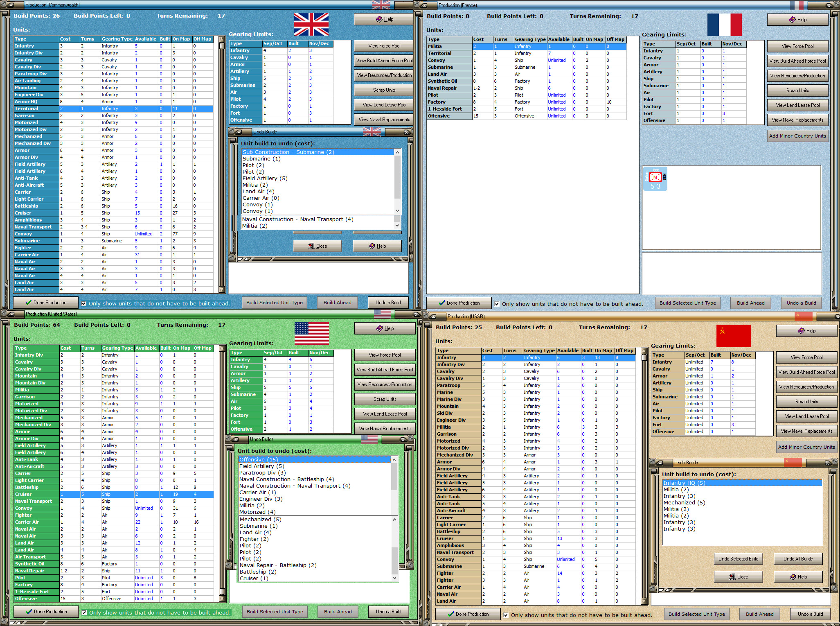Open system icon of USSR Undo Builds dialog
The width and height of the screenshot is (840, 626).
(x=659, y=463)
